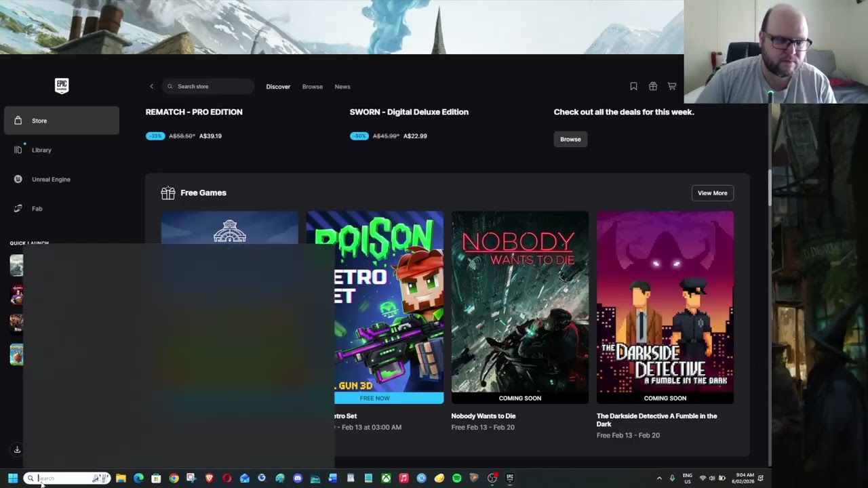Click the FREE NOW banner
Viewport: 868px width, 488px height.
(389, 399)
